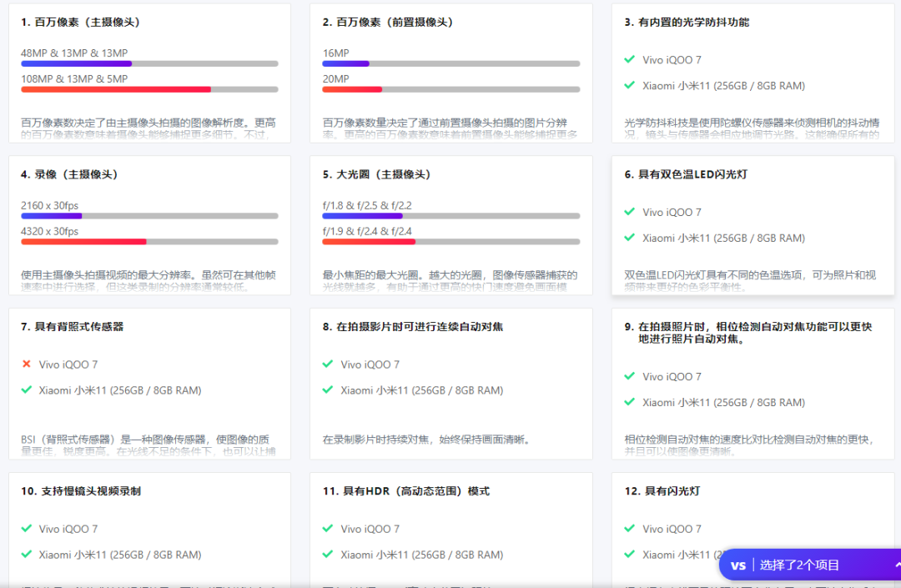Select the 11. 具有HDR（高动态范围）模式 heading

click(x=406, y=491)
